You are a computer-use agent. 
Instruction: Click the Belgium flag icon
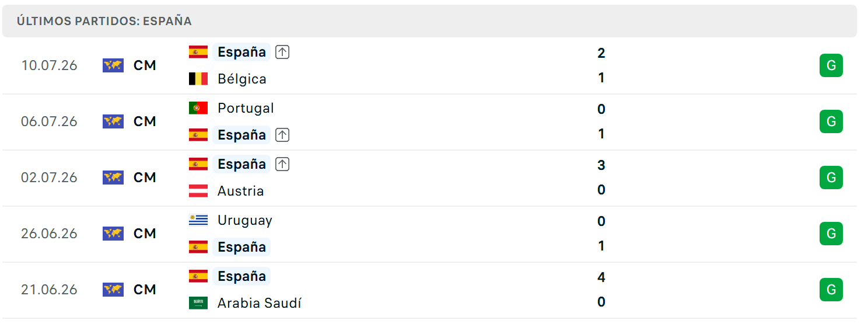coord(198,79)
